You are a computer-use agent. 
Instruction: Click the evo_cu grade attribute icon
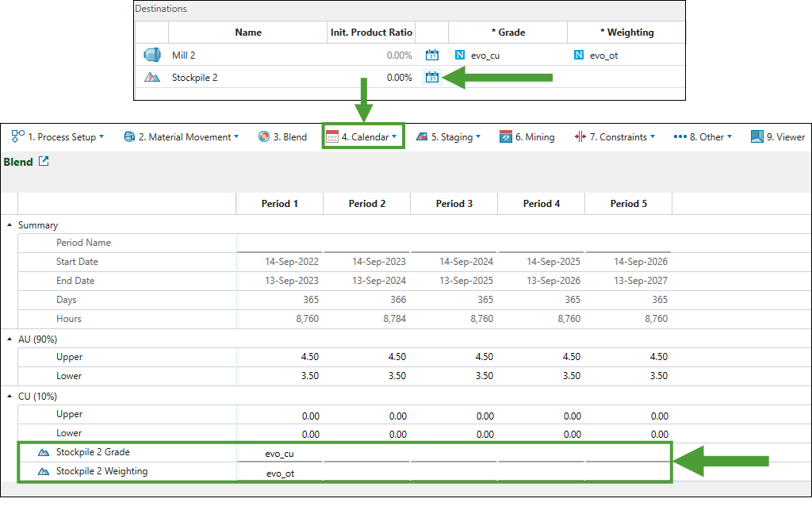460,55
